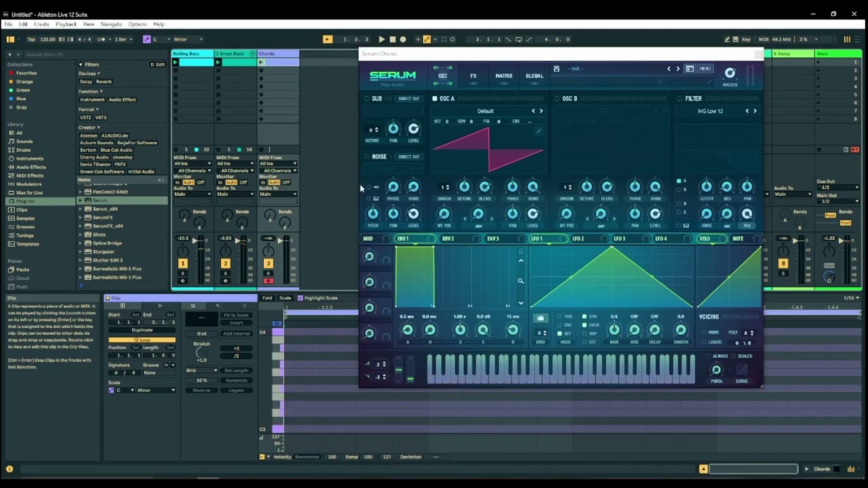This screenshot has width=868, height=488.
Task: Open Serum's preset browser icon beside MENU
Action: (x=690, y=68)
